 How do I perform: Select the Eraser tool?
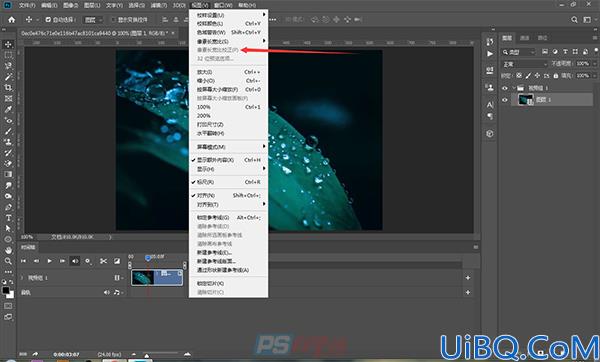8,163
